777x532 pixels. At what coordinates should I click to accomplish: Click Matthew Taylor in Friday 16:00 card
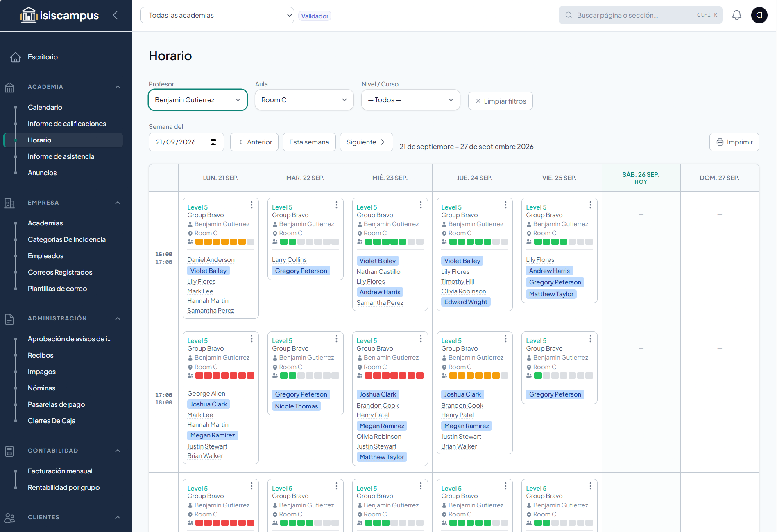pyautogui.click(x=551, y=294)
